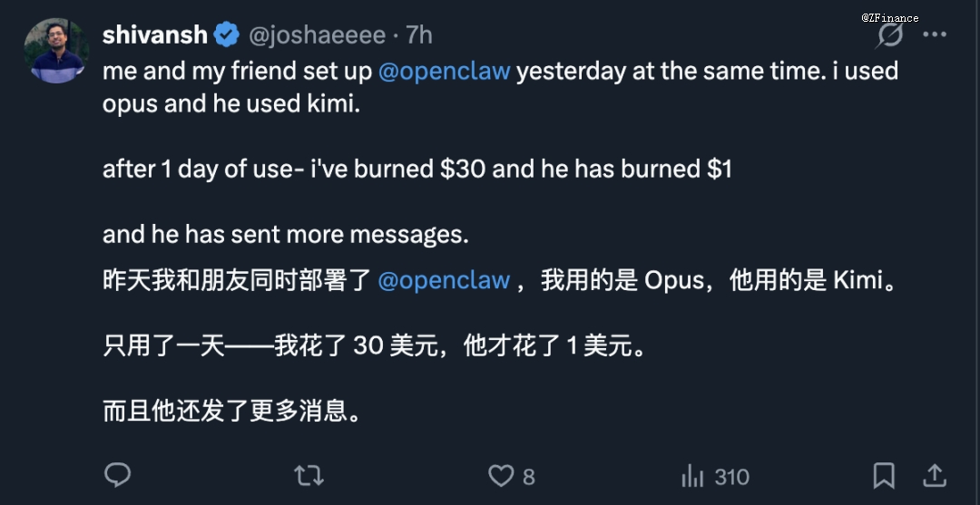Click the "burned $30" tweet text line
This screenshot has height=505, width=980.
coord(416,169)
